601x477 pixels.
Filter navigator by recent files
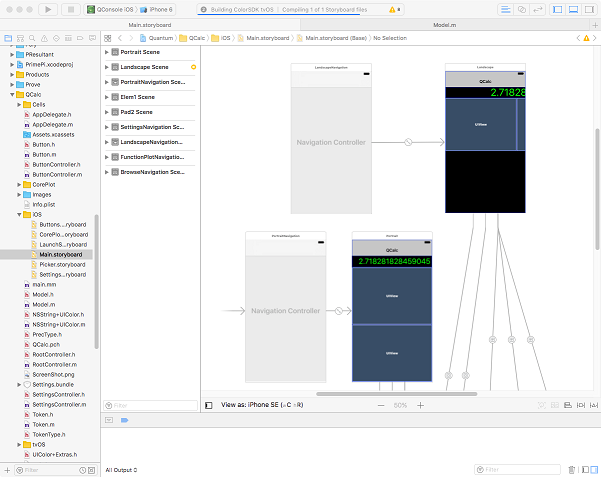tap(82, 470)
